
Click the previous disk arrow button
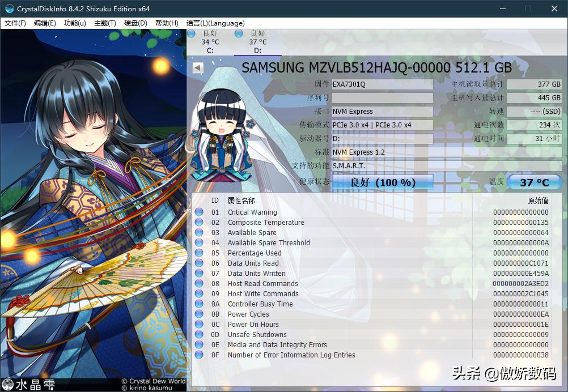[198, 68]
